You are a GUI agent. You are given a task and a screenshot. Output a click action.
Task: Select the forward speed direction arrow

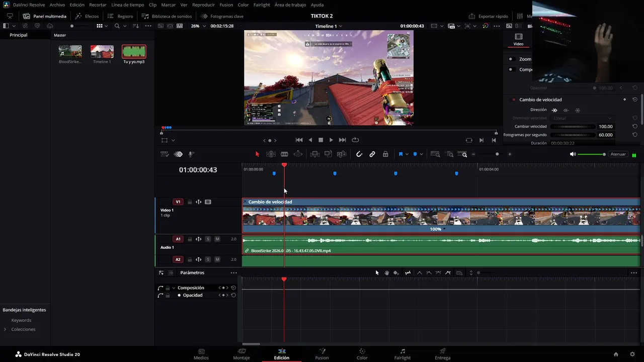pos(554,110)
